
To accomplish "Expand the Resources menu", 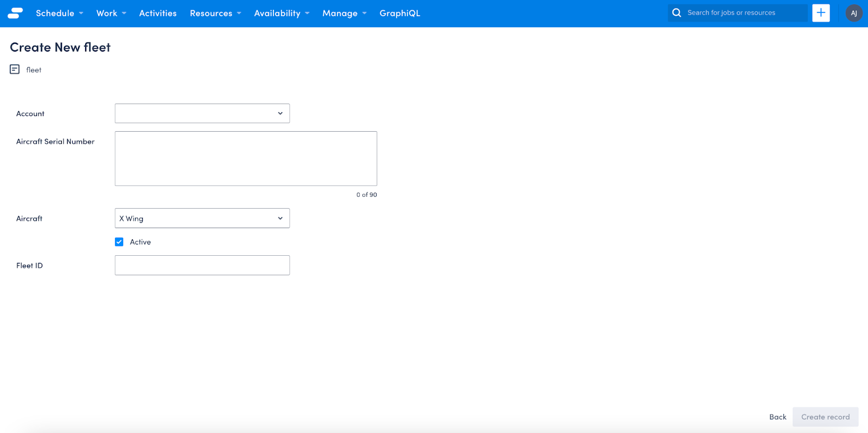I will pyautogui.click(x=215, y=13).
